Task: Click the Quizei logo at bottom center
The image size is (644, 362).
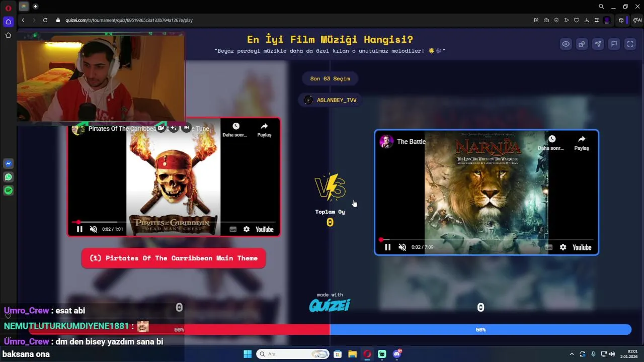Action: pos(330,305)
